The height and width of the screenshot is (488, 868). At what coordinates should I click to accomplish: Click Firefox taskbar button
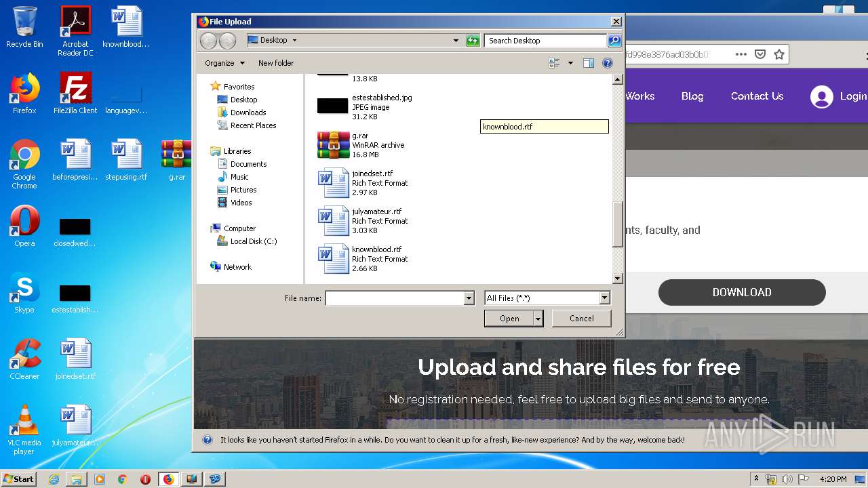pos(168,479)
